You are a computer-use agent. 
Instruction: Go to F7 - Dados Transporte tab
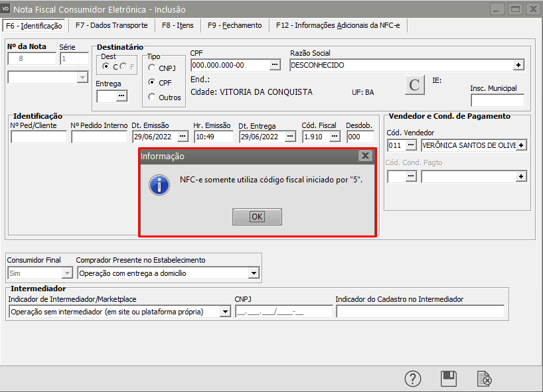tap(111, 25)
